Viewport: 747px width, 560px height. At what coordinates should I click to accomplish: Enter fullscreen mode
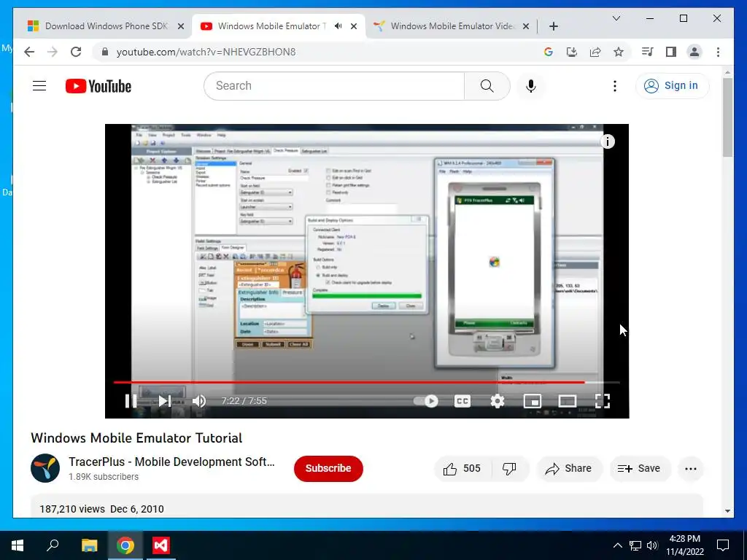602,401
